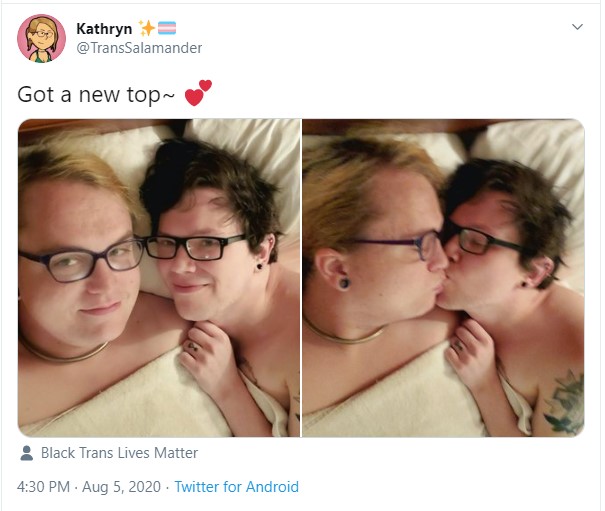Open the Twitter for Android source link

pos(237,487)
